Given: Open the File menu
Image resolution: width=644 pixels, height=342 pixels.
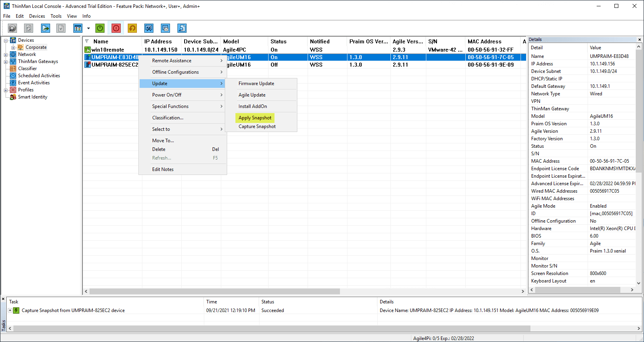Looking at the screenshot, I should pos(7,16).
